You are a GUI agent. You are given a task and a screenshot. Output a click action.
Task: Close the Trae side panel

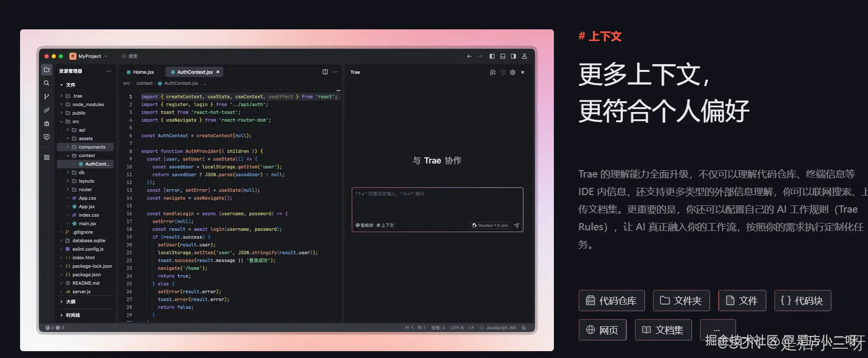pyautogui.click(x=523, y=72)
